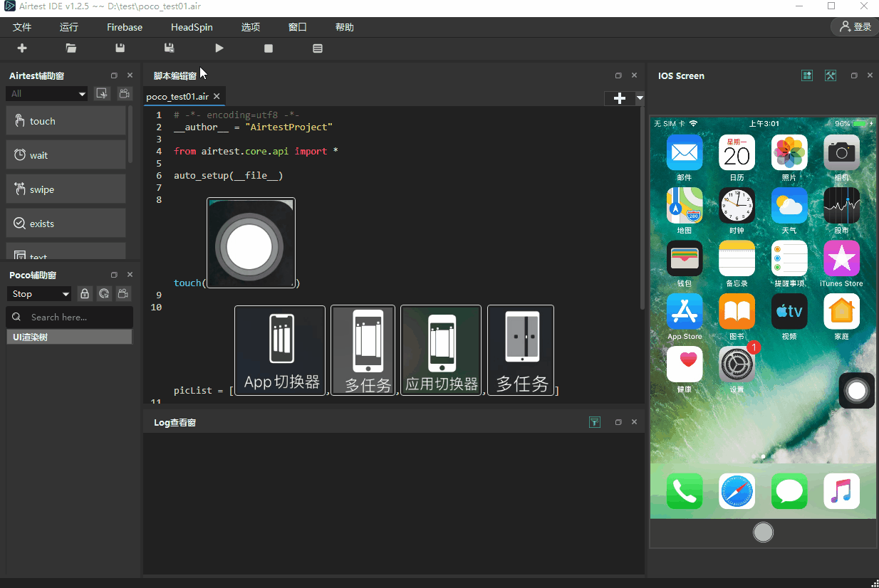Screen dimensions: 879x588
Task: Click the Poco record camera icon
Action: pos(124,294)
